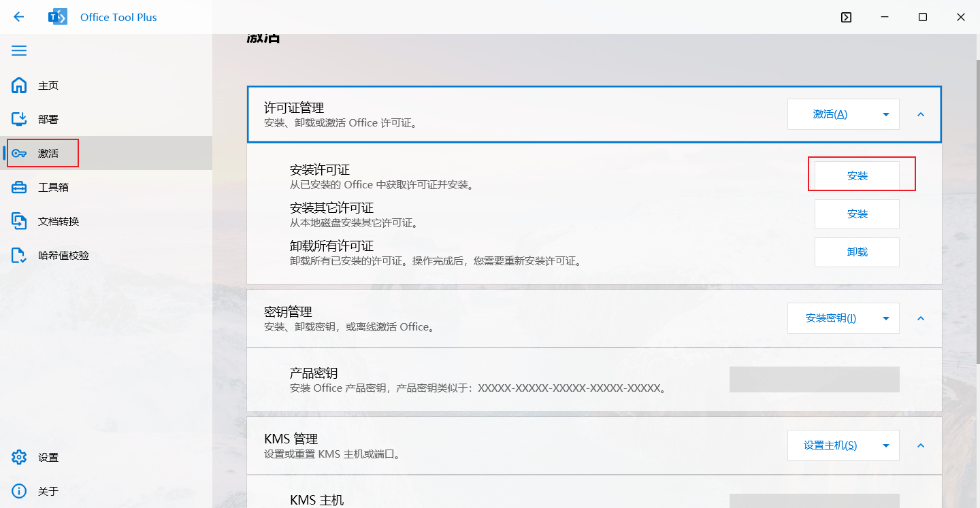Image resolution: width=980 pixels, height=508 pixels.
Task: Open the command box icon in title bar
Action: [x=846, y=17]
